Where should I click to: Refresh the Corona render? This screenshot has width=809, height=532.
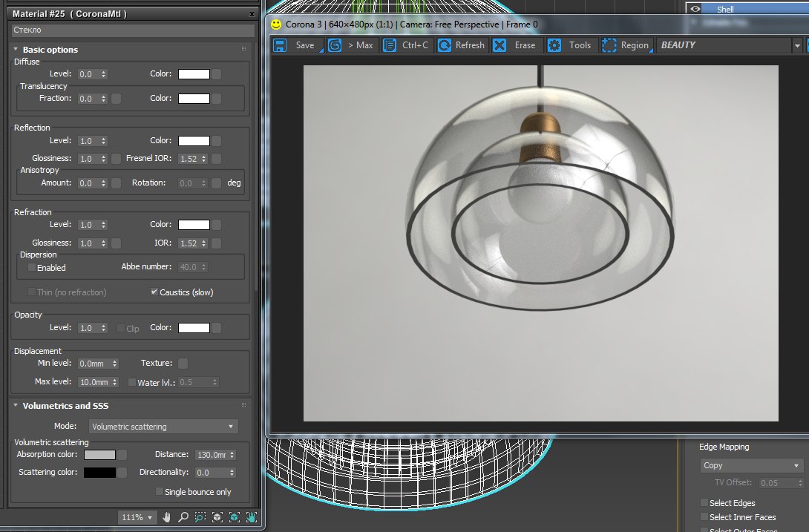point(462,45)
